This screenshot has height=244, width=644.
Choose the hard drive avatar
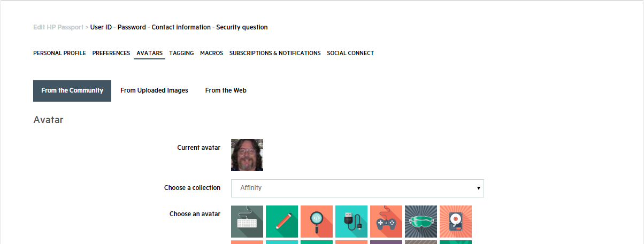click(x=456, y=222)
